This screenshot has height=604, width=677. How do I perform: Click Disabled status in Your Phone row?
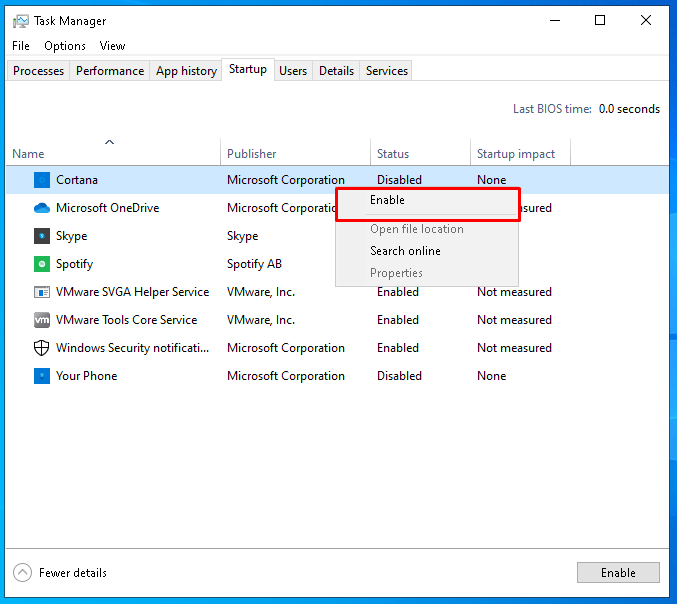(399, 376)
